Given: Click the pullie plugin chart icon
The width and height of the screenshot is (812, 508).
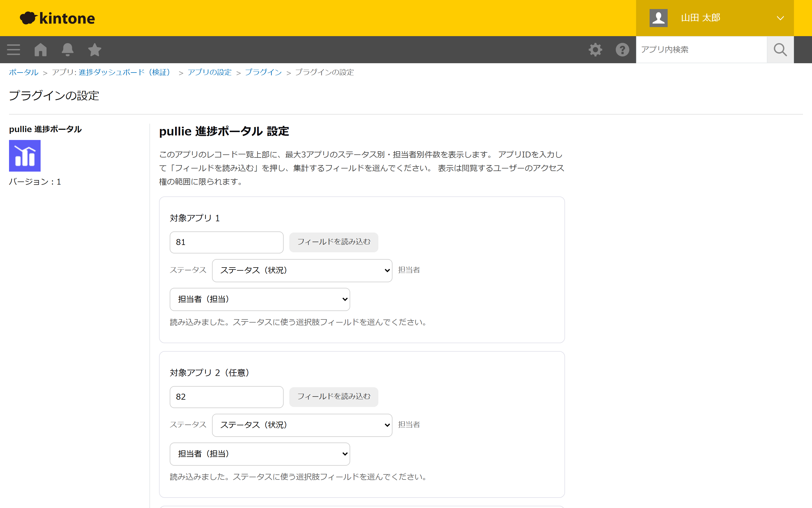Looking at the screenshot, I should coord(25,156).
